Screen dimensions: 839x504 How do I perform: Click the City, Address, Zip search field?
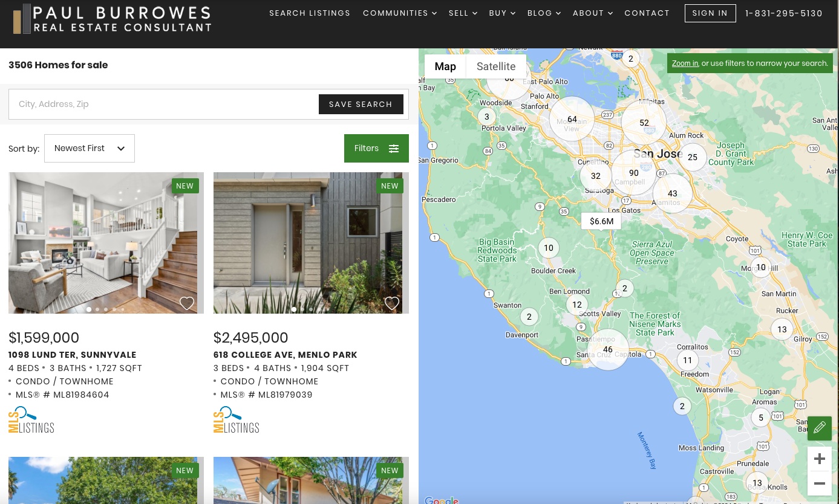(163, 105)
